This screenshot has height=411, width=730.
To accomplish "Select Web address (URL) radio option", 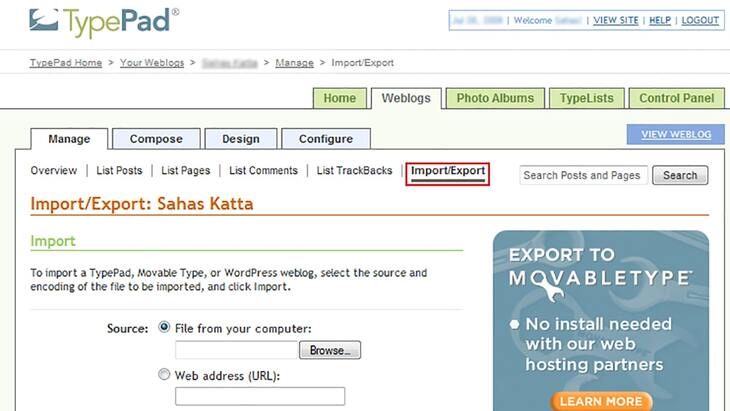I will click(x=164, y=374).
